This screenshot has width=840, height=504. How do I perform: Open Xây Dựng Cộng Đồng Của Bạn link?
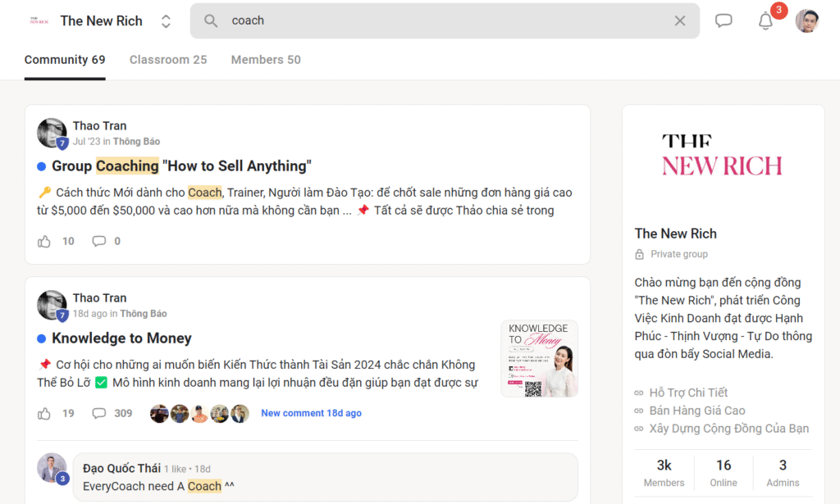728,429
